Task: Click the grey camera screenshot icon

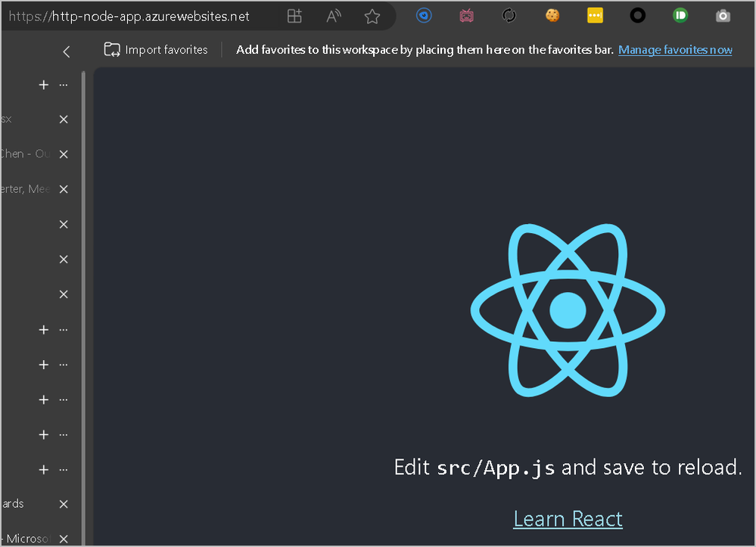Action: click(x=723, y=16)
